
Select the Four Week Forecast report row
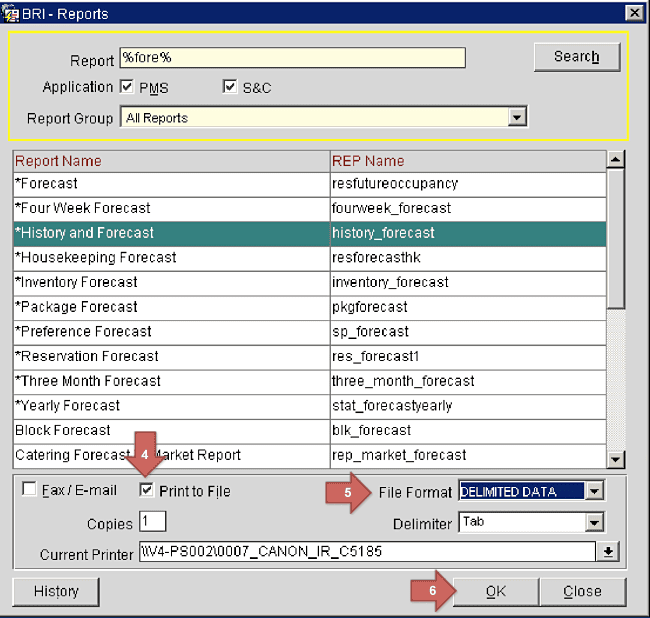click(171, 208)
